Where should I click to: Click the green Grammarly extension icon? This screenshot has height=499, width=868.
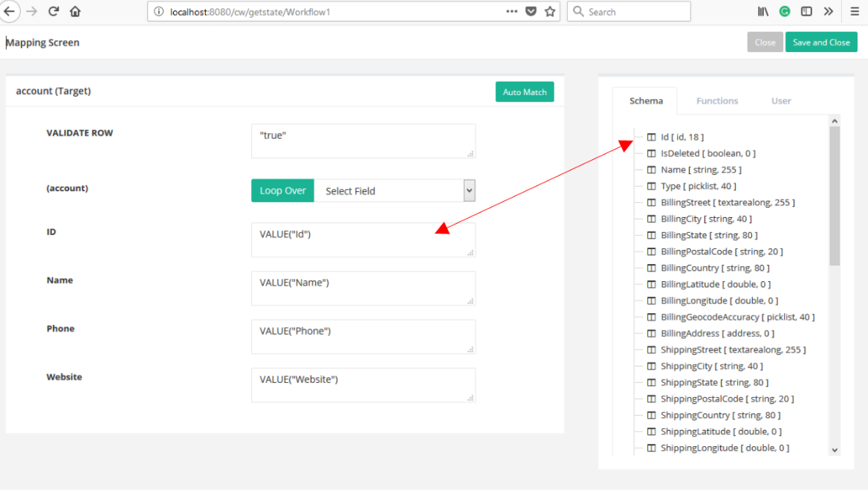[x=785, y=11]
